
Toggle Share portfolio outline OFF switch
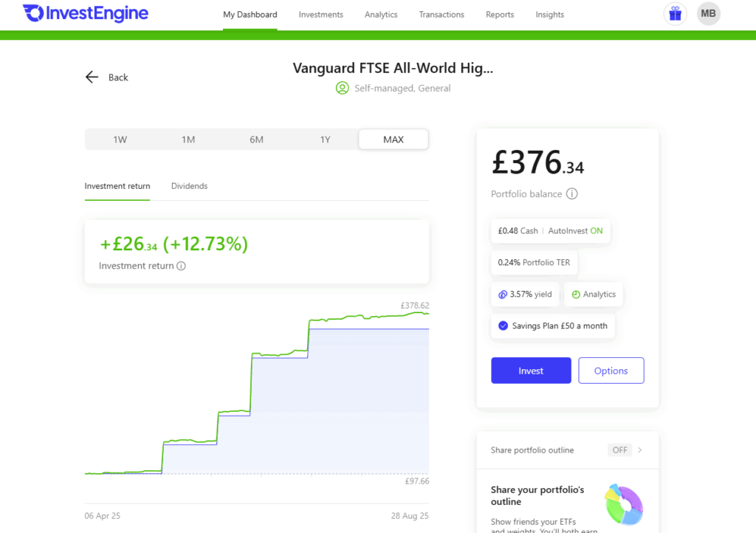[x=619, y=450]
